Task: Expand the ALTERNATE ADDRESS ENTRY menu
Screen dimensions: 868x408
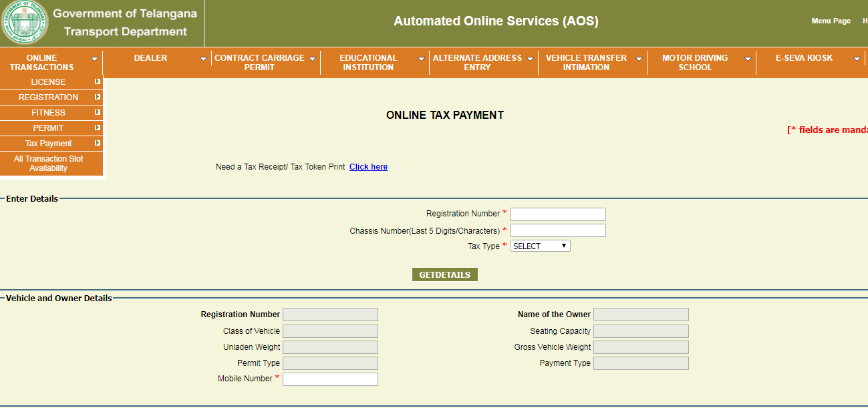Action: coord(530,58)
